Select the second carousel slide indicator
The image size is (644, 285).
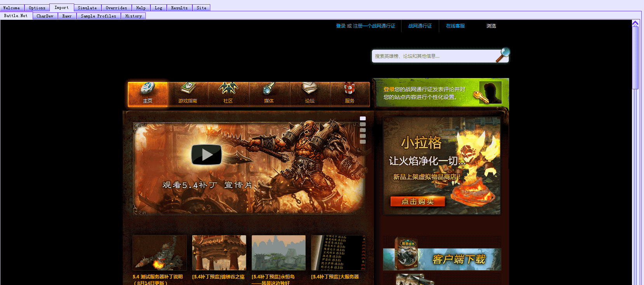[363, 124]
